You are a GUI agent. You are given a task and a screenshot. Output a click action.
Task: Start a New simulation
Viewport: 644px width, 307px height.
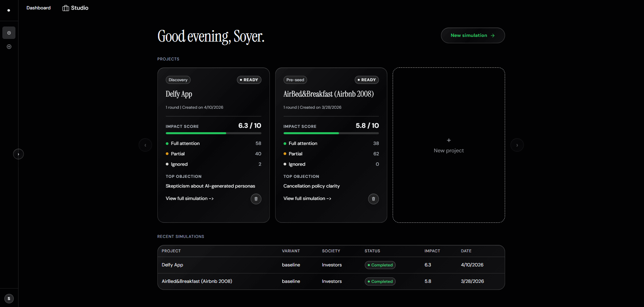coord(473,36)
